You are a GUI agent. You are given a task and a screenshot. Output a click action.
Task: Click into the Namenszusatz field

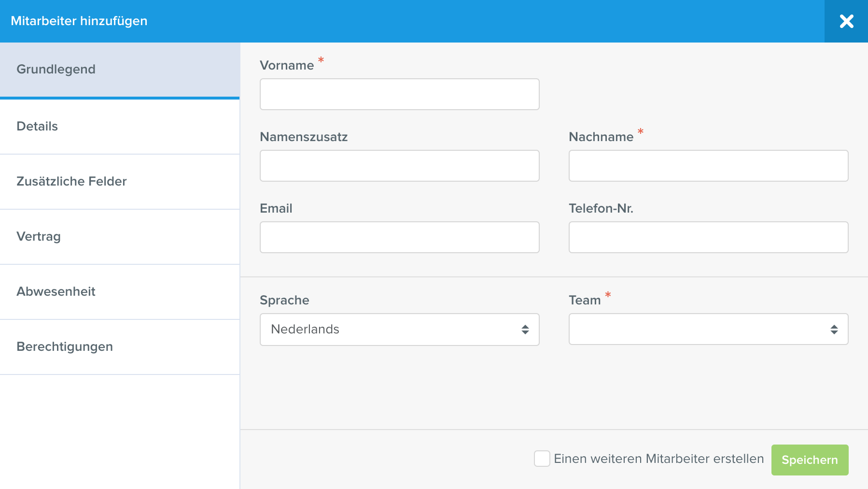[x=400, y=166]
